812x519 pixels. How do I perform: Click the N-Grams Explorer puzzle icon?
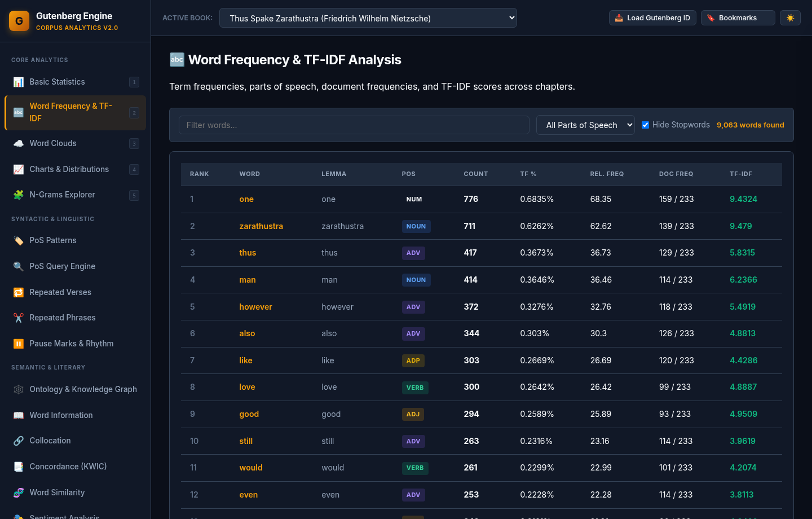19,195
